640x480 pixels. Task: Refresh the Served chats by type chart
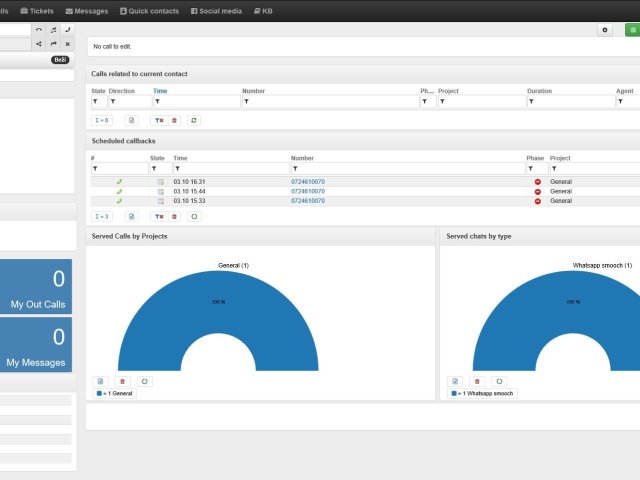500,381
